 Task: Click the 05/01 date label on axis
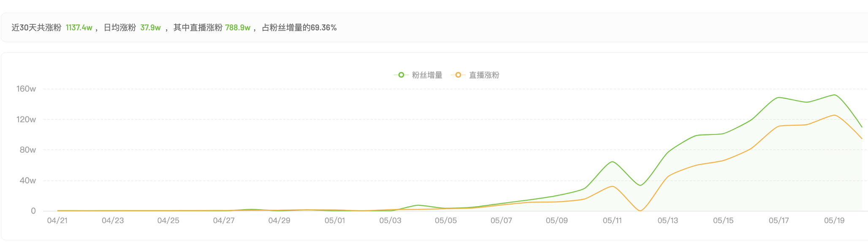(x=335, y=220)
